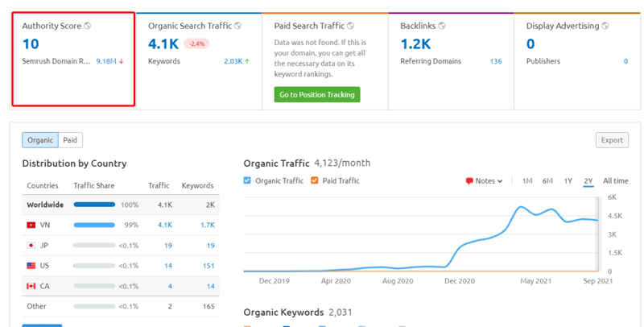
Task: Click the Export button
Action: pyautogui.click(x=612, y=140)
